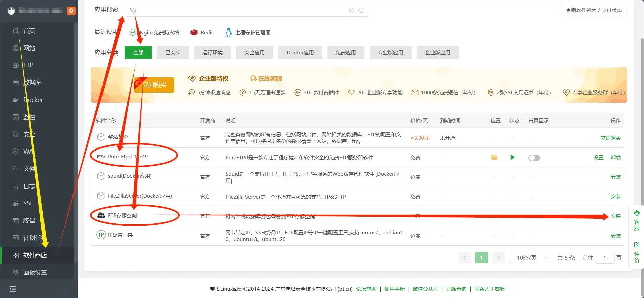Click 安装 for squid(Docker应用)
644x298 pixels.
pos(616,177)
